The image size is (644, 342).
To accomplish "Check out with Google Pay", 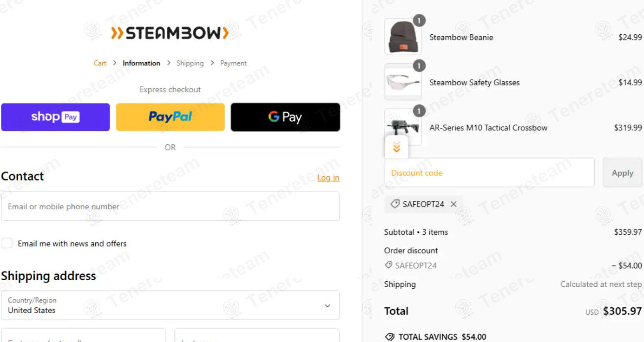I will (x=285, y=117).
